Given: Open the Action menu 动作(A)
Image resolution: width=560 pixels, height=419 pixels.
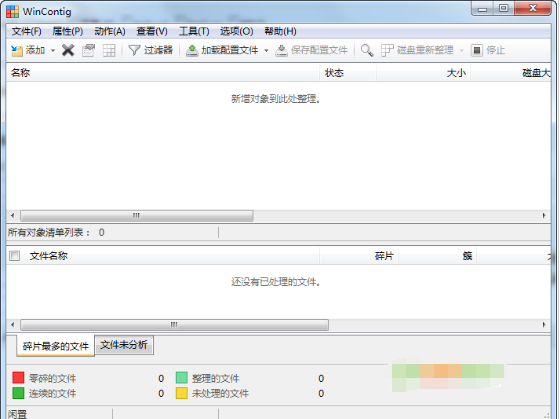Looking at the screenshot, I should [110, 31].
